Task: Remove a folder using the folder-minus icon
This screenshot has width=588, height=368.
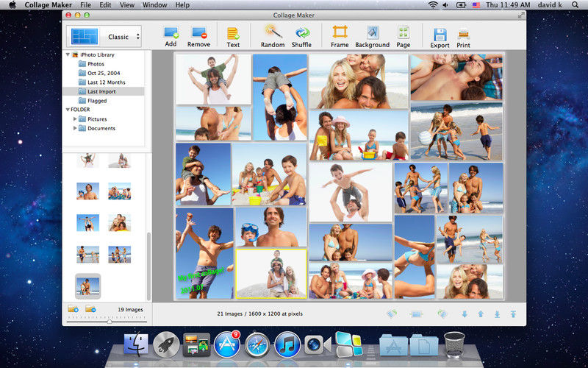Action: (x=90, y=309)
